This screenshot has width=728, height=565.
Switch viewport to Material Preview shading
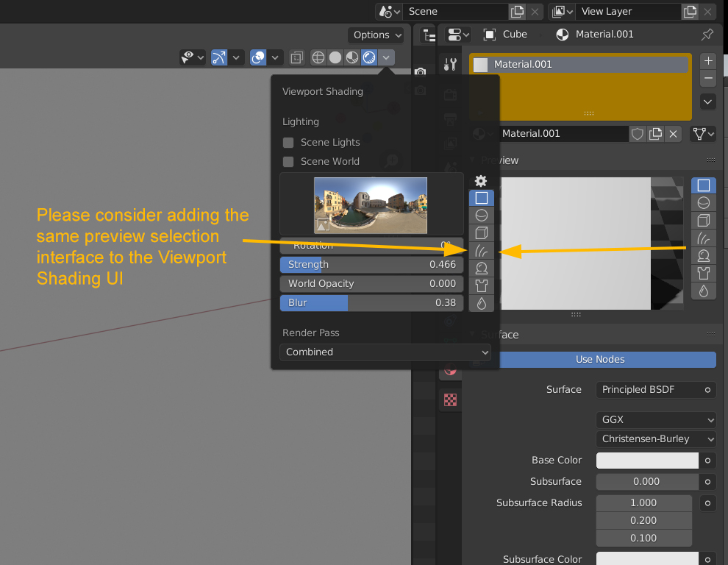[352, 57]
